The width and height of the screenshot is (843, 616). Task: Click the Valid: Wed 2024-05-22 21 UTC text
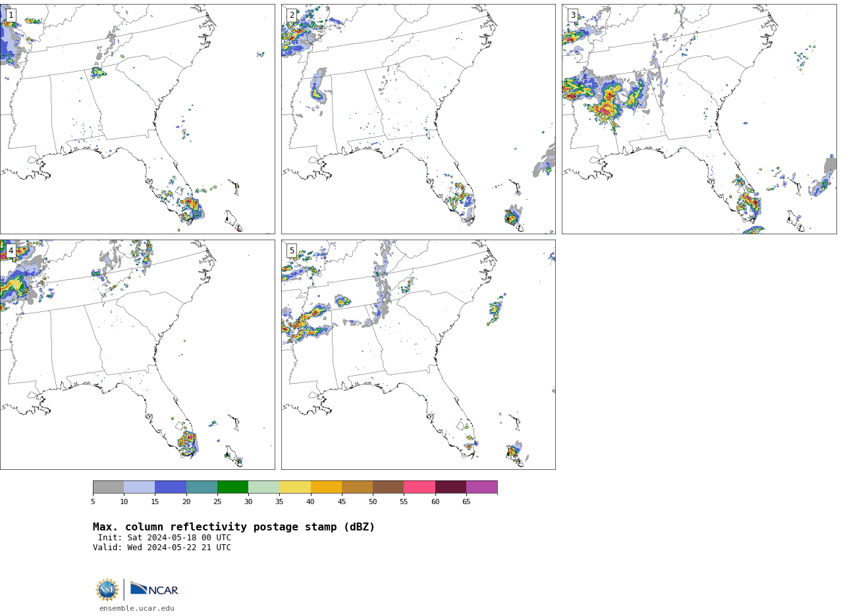pos(162,548)
